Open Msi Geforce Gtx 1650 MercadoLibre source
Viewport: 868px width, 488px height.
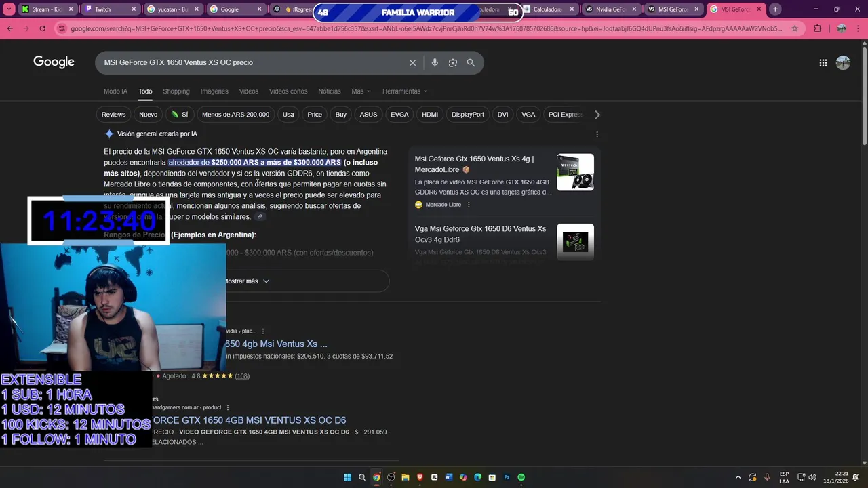pyautogui.click(x=474, y=164)
